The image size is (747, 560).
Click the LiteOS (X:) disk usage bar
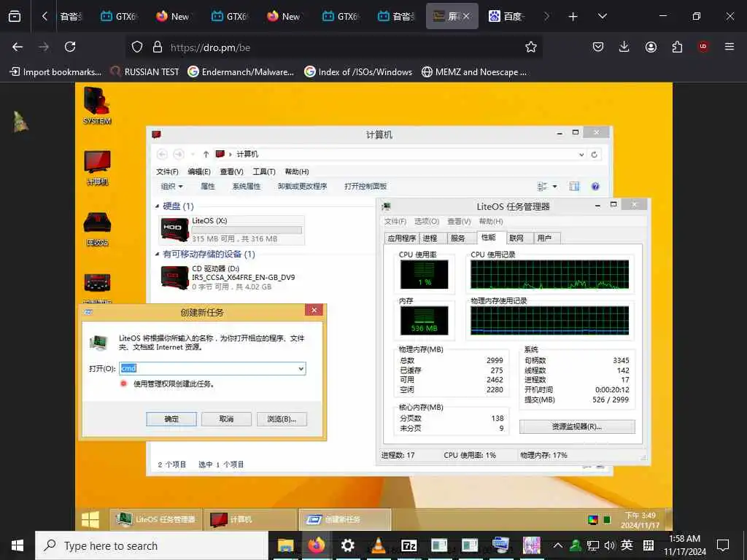pos(247,230)
